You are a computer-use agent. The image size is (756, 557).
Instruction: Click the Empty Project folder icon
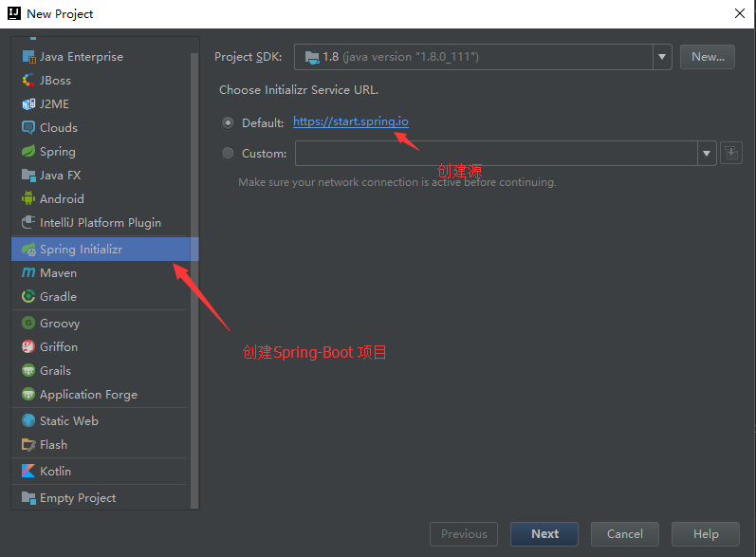28,497
